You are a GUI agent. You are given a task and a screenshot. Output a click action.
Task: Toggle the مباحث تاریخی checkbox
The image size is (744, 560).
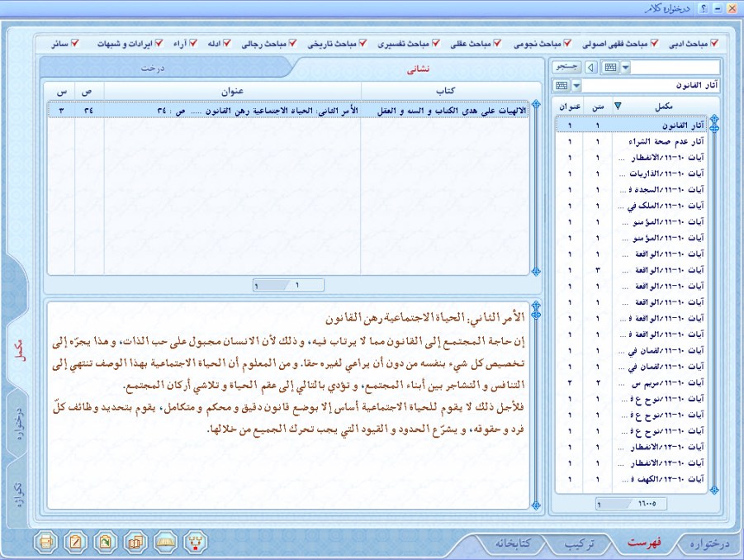[x=362, y=43]
